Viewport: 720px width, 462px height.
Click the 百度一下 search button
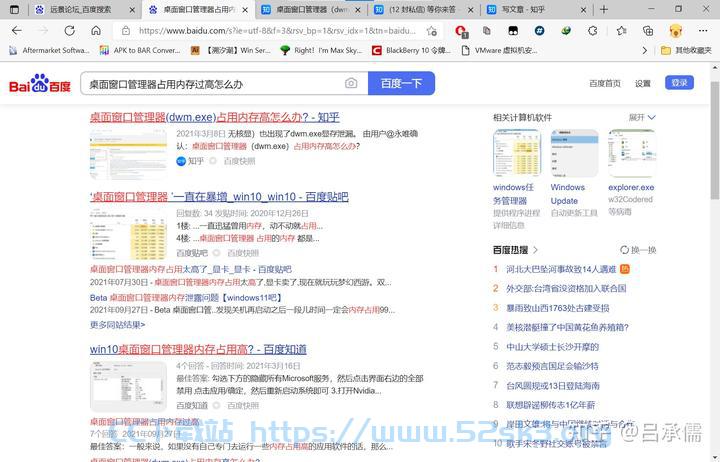401,83
